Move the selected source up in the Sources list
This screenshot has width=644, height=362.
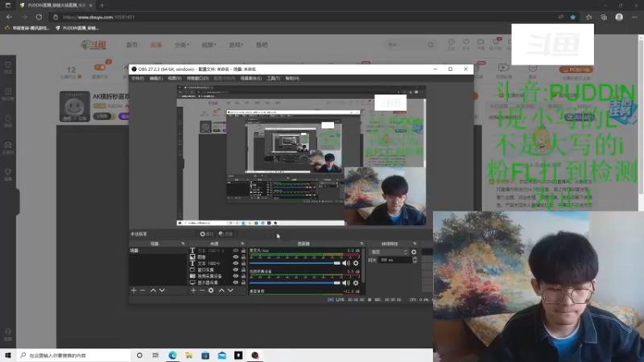[x=221, y=290]
